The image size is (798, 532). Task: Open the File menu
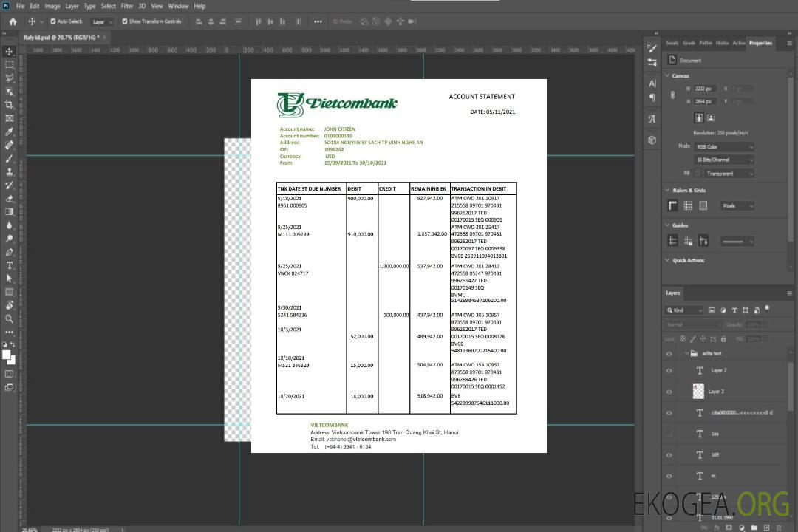20,6
